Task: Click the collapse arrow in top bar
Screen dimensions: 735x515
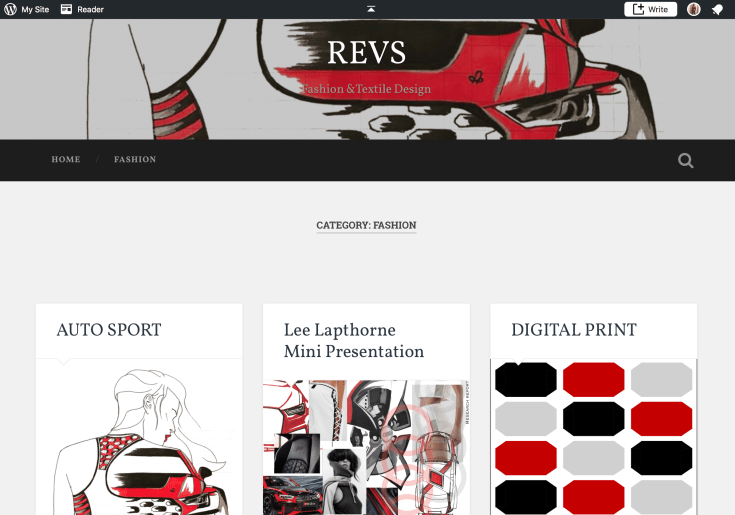Action: click(371, 9)
